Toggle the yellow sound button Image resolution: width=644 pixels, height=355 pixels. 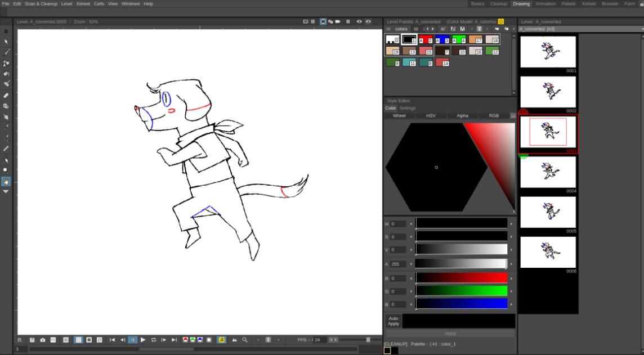222,340
